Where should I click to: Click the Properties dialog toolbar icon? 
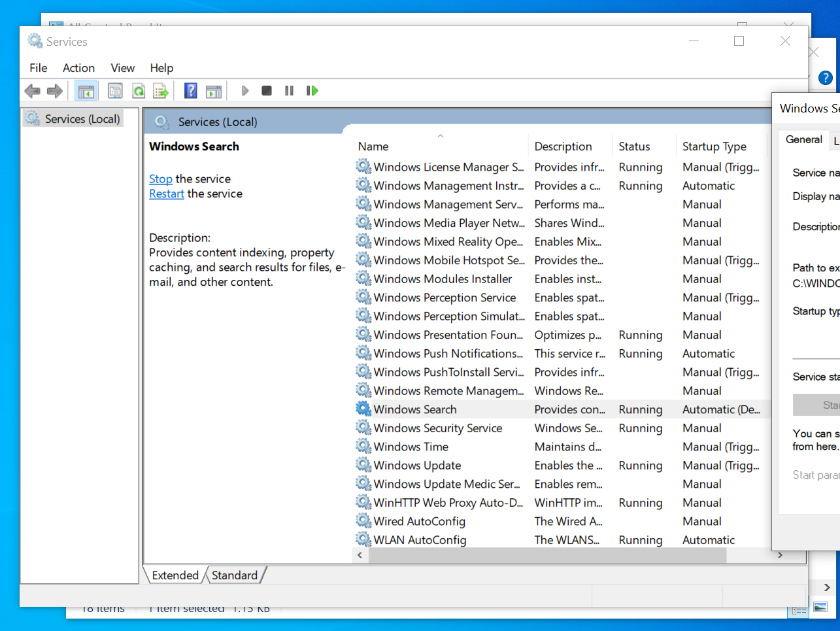115,90
